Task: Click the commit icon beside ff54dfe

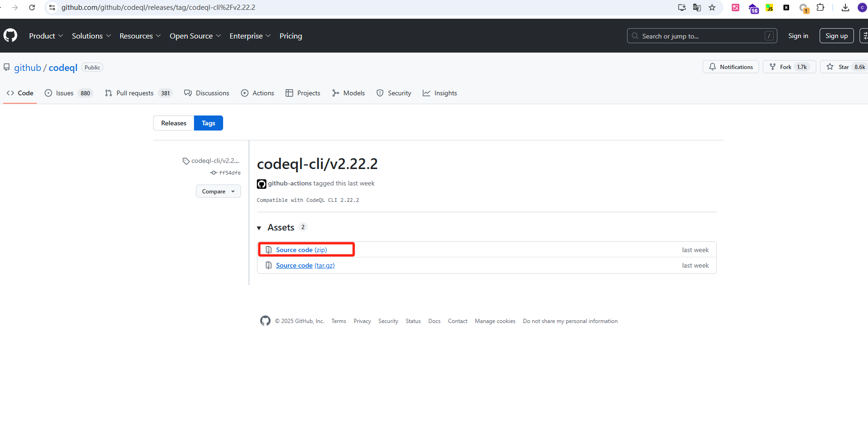Action: pyautogui.click(x=214, y=173)
